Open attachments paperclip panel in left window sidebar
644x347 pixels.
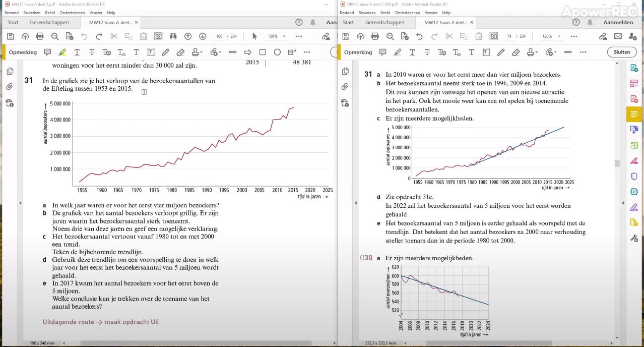coord(10,87)
